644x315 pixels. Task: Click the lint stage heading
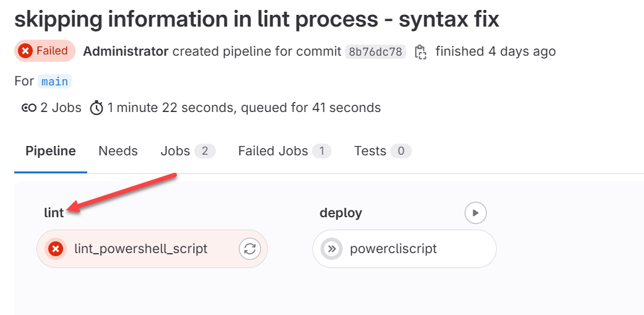tap(54, 213)
